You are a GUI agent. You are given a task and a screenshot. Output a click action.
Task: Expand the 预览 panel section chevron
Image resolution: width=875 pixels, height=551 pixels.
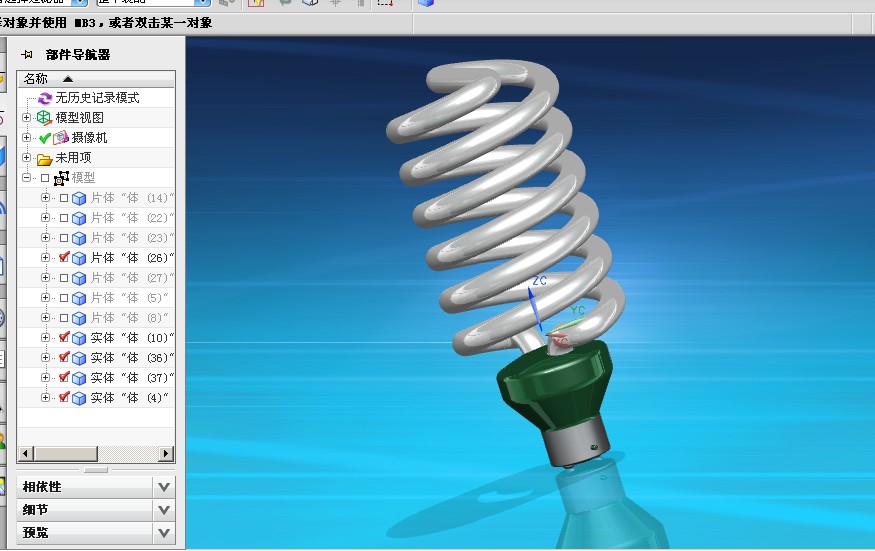(164, 533)
